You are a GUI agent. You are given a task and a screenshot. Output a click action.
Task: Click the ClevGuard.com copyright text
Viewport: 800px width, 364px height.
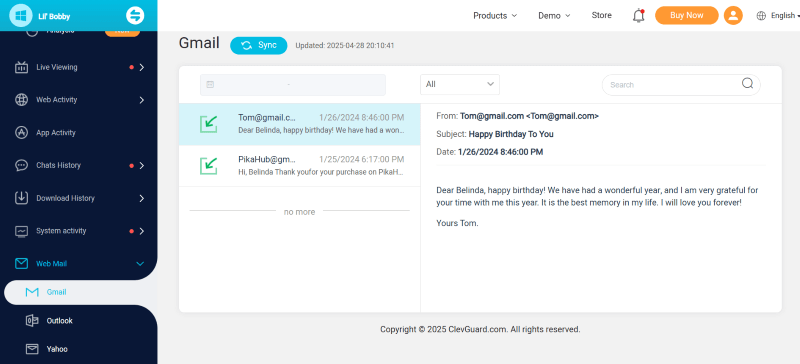click(480, 329)
